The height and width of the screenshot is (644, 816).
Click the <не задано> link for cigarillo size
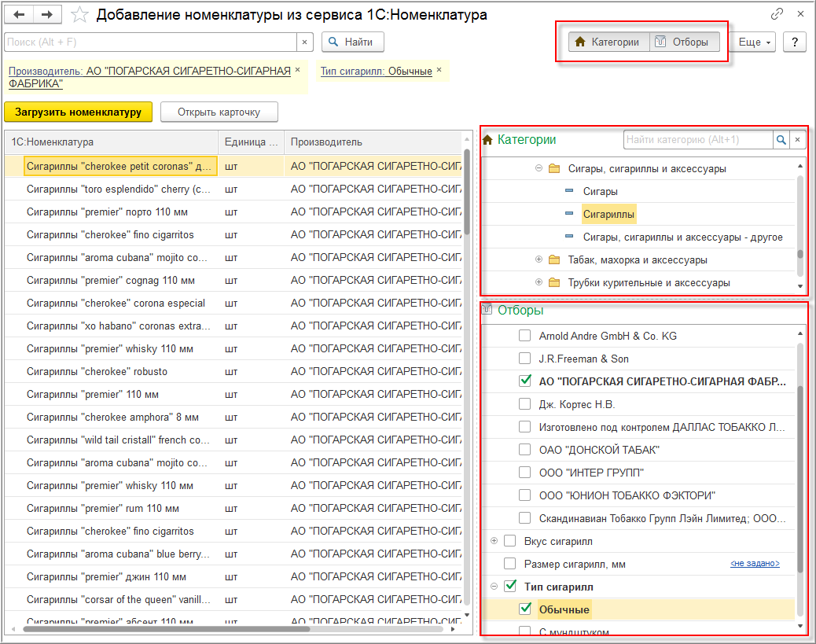755,564
